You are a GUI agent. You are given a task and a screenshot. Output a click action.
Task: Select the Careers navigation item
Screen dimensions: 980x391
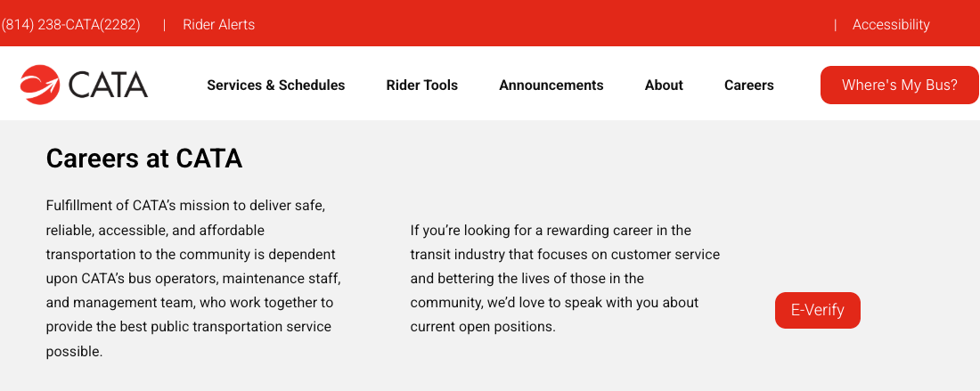tap(748, 85)
